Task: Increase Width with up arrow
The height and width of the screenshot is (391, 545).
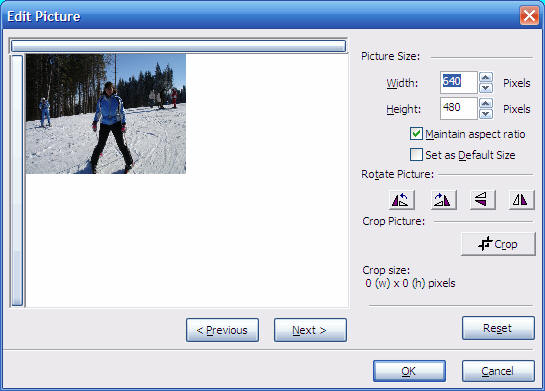Action: click(486, 77)
